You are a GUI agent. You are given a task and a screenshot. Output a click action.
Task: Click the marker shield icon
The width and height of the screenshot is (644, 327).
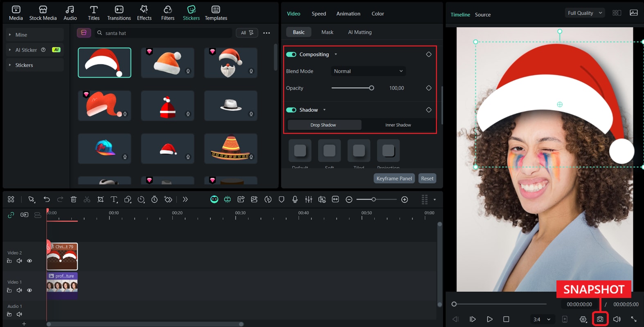coord(281,199)
